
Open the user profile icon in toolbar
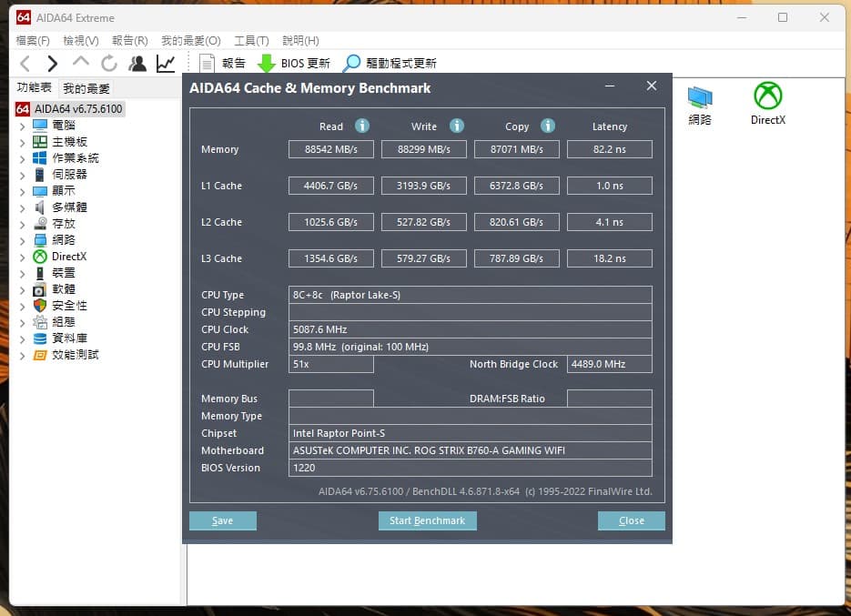tap(137, 64)
